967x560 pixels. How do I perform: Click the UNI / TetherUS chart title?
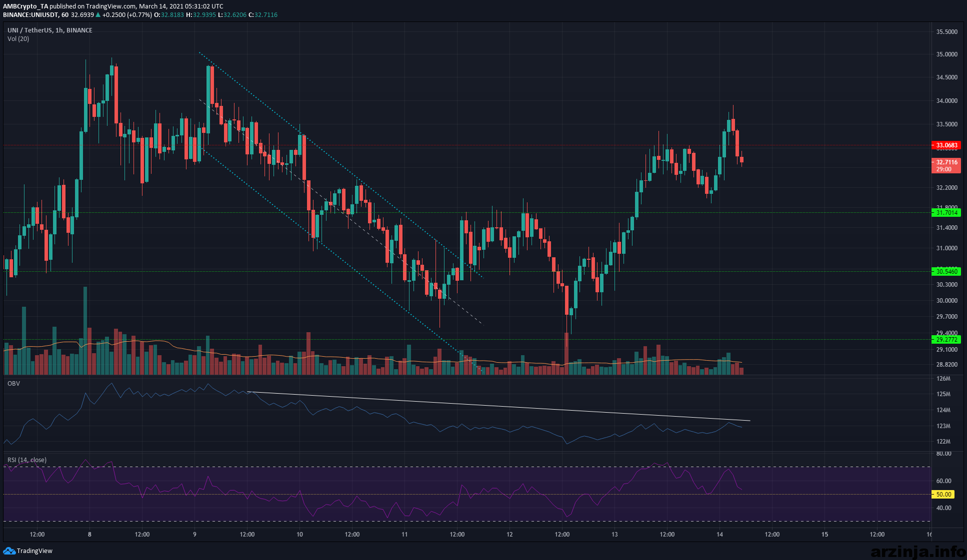pos(50,30)
